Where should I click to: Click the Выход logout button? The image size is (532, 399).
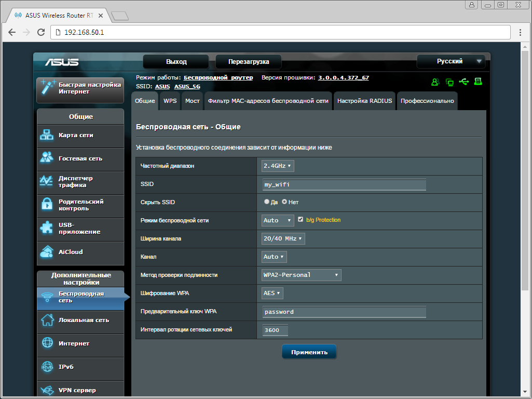(176, 61)
